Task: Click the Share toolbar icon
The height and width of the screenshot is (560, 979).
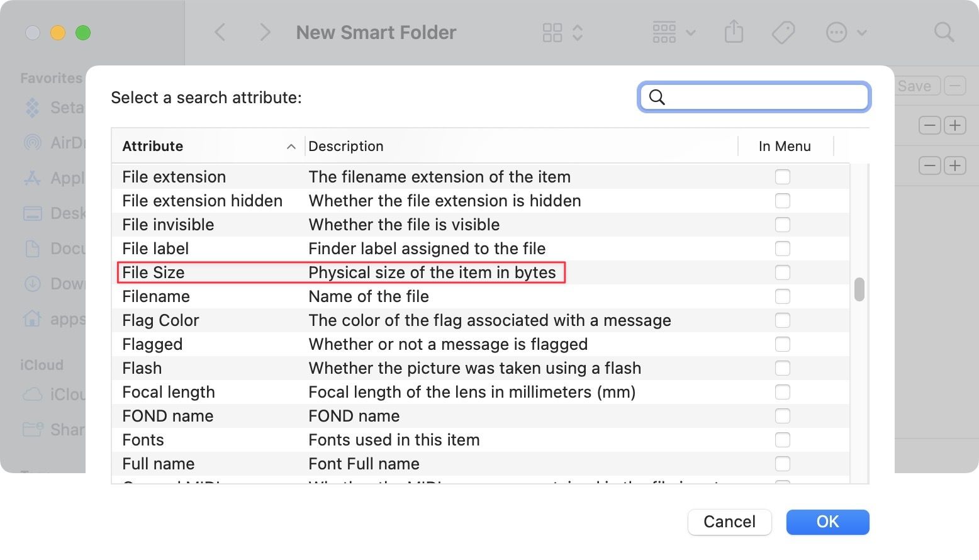Action: coord(734,31)
